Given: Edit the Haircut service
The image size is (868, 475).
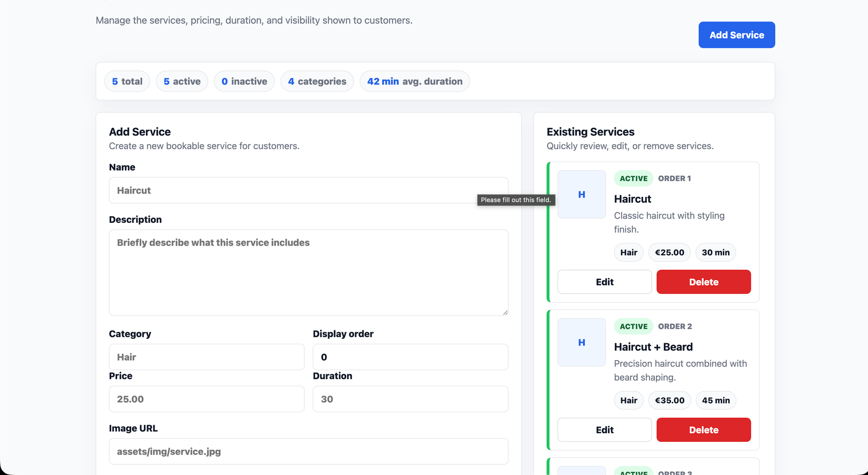Looking at the screenshot, I should [x=604, y=282].
